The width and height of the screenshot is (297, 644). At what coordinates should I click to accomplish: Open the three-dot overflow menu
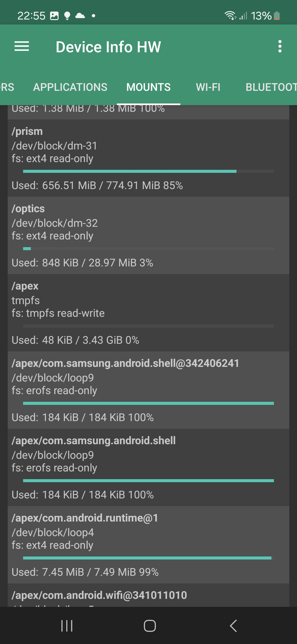280,46
